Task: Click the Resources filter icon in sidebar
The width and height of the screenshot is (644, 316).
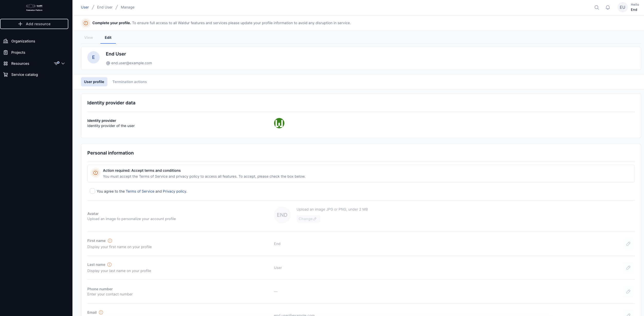Action: pyautogui.click(x=57, y=63)
